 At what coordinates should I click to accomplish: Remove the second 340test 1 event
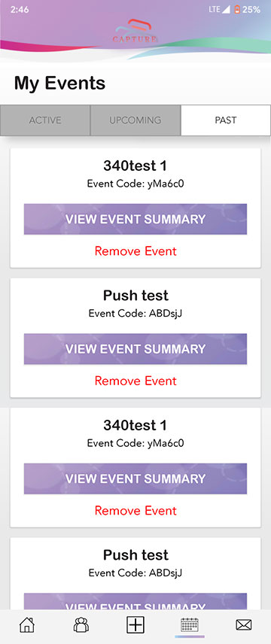pyautogui.click(x=135, y=511)
